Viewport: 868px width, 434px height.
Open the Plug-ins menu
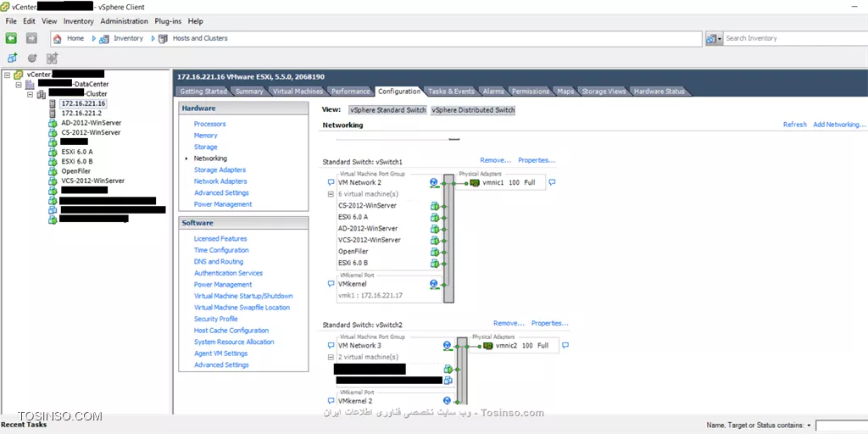point(168,21)
